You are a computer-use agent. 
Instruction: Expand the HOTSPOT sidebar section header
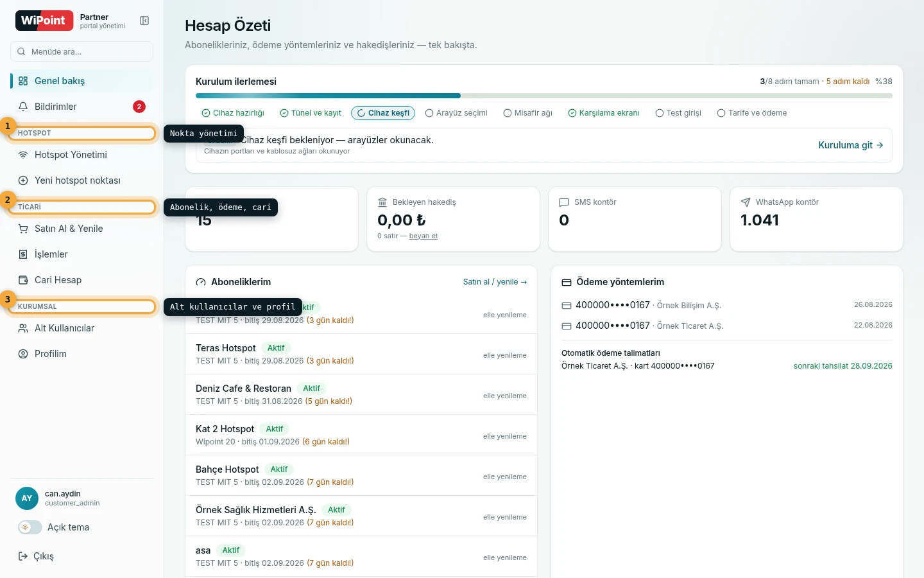click(83, 133)
